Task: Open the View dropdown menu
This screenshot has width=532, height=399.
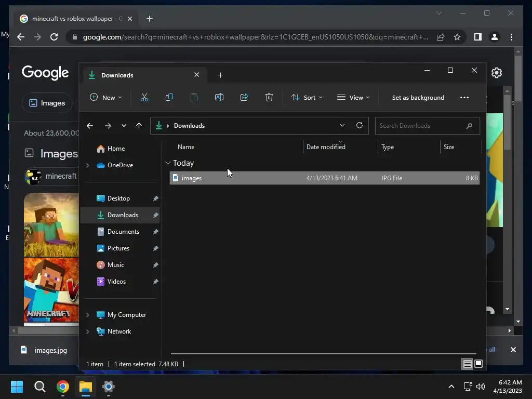Action: pos(353,97)
